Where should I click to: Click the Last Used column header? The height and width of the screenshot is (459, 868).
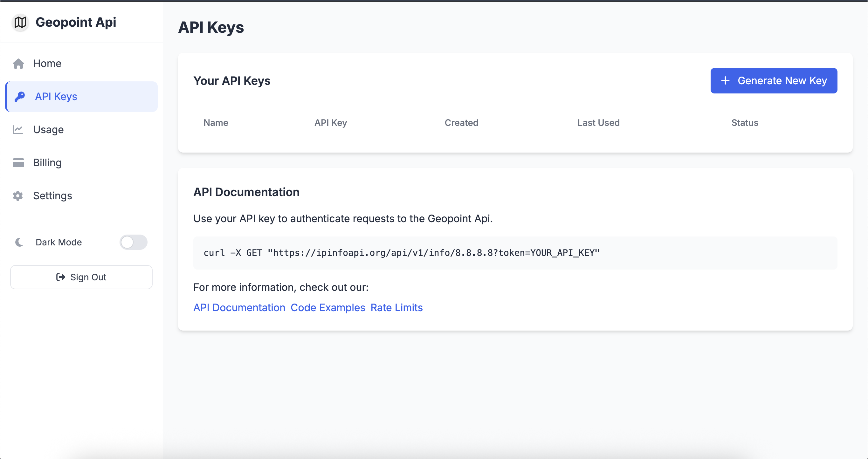tap(598, 123)
